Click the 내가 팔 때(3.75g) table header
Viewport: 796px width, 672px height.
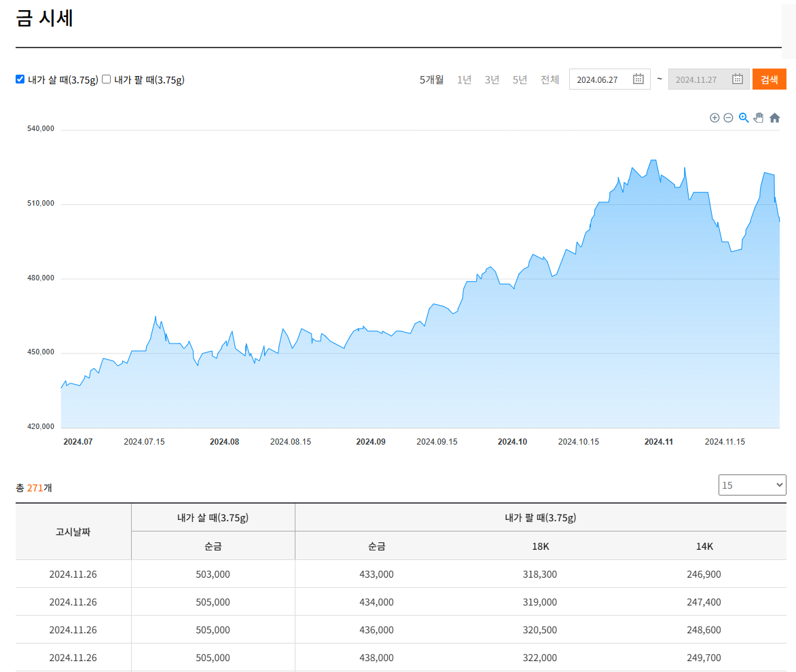(540, 518)
